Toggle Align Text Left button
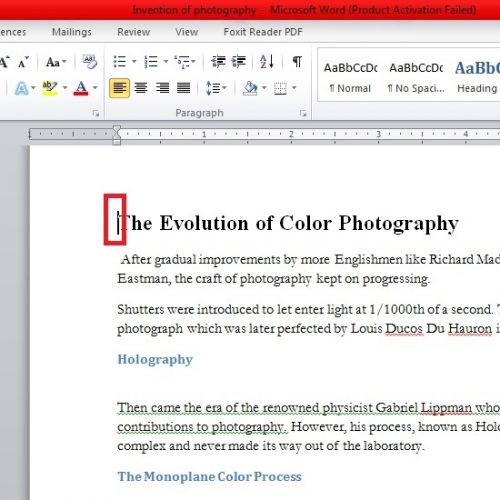 [x=119, y=88]
